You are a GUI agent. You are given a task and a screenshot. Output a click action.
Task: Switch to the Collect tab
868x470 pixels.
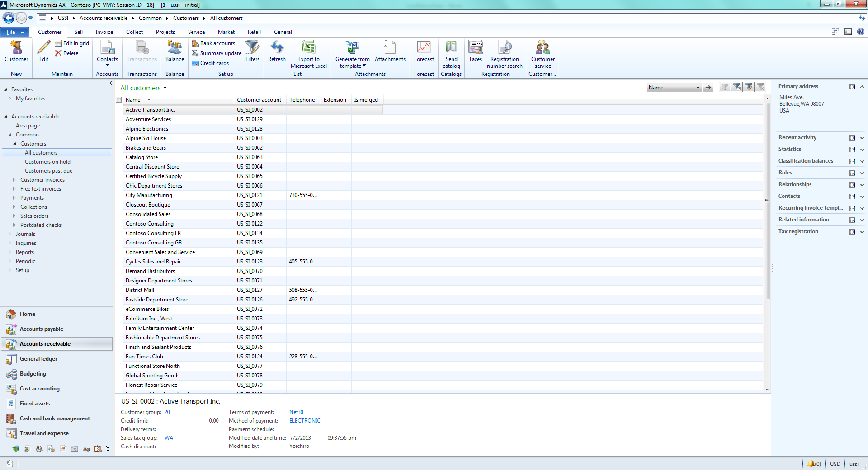[134, 32]
